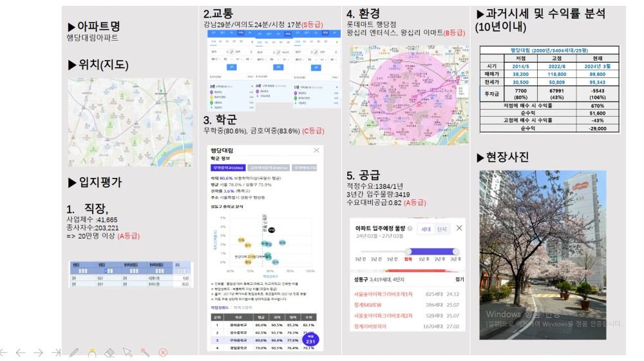Grab the left handle of supply period slider
Image resolution: width=644 pixels, height=361 pixels.
click(x=408, y=251)
